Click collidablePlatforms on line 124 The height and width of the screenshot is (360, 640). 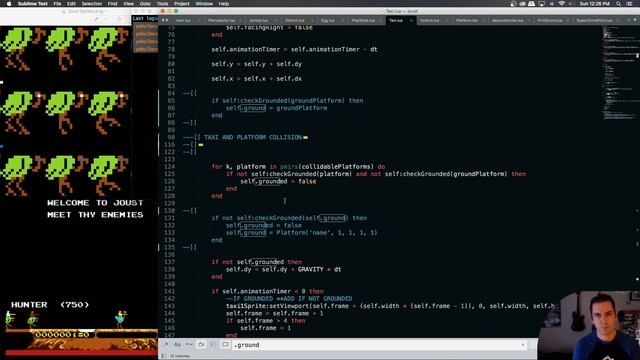pos(336,167)
